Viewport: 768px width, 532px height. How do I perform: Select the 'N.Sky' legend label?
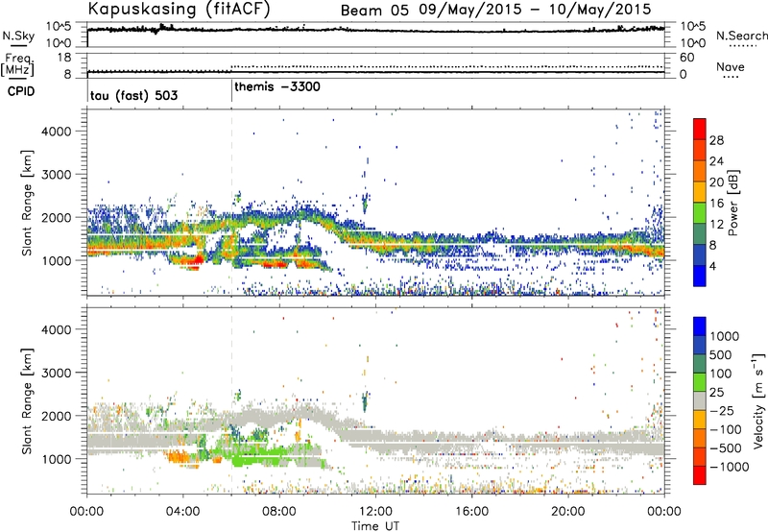[x=18, y=36]
